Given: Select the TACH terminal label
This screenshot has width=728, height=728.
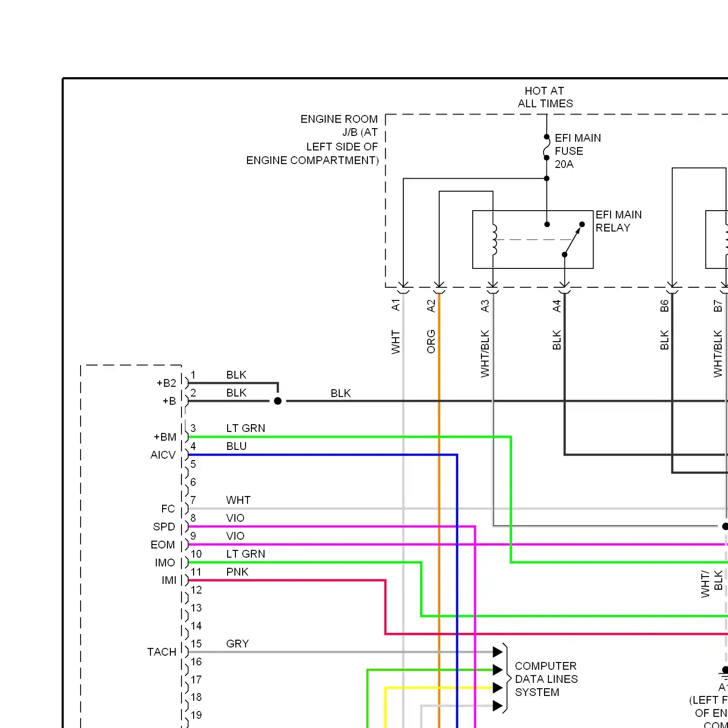Looking at the screenshot, I should point(162,652).
